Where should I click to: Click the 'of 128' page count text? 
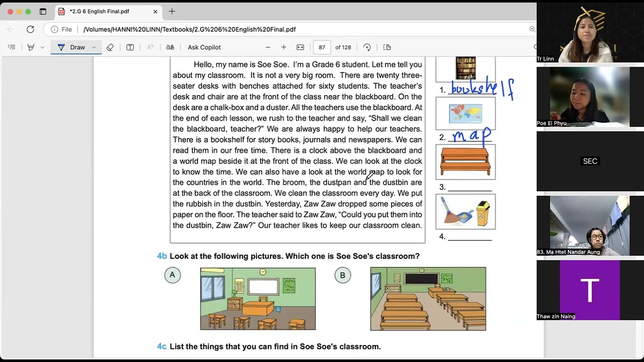[343, 47]
